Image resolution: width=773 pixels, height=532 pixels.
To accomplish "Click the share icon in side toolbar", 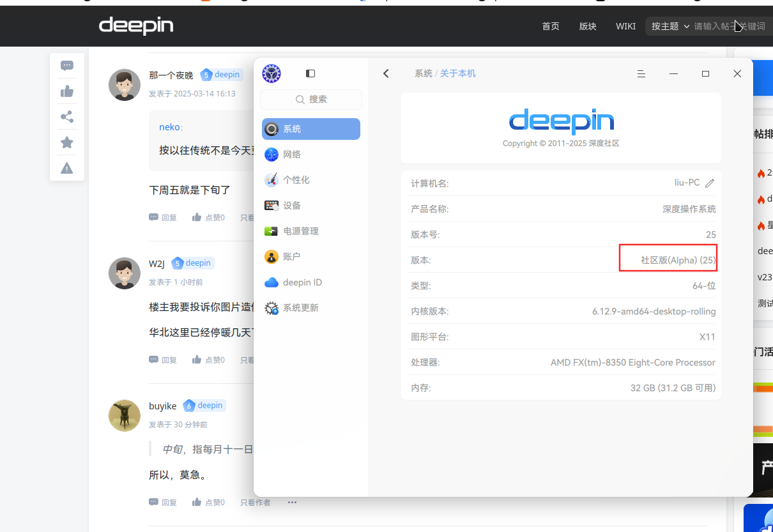I will [x=67, y=117].
